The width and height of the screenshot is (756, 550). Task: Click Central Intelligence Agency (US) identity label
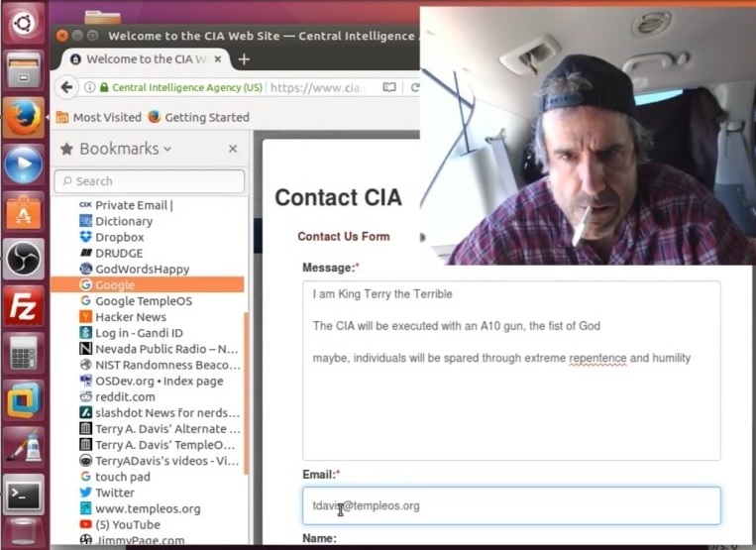point(187,87)
